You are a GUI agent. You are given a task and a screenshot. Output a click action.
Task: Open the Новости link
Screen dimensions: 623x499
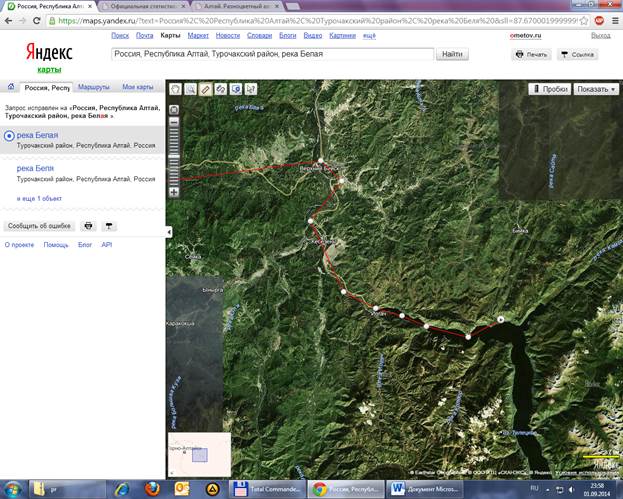click(x=228, y=36)
